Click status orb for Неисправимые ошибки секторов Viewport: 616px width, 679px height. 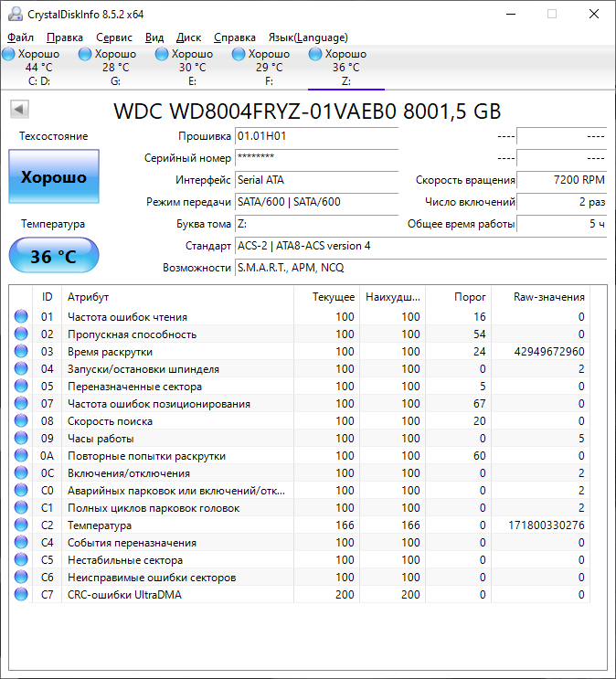pos(21,578)
